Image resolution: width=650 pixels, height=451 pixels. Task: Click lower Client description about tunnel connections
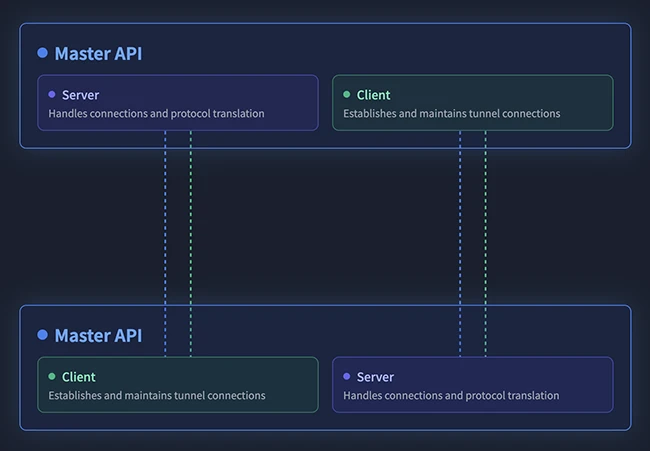(x=157, y=396)
